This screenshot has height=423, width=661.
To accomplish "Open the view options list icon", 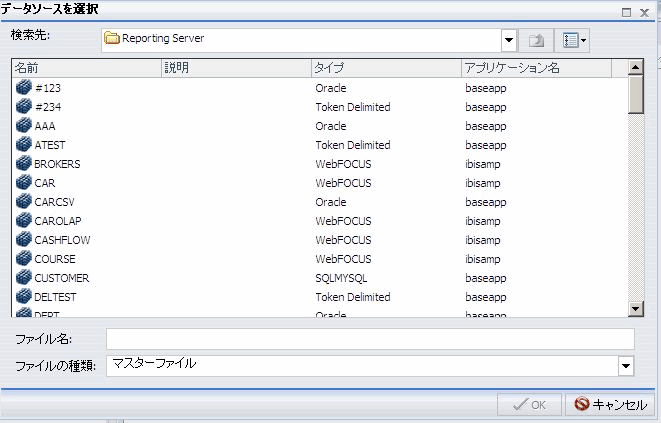I will pyautogui.click(x=572, y=40).
